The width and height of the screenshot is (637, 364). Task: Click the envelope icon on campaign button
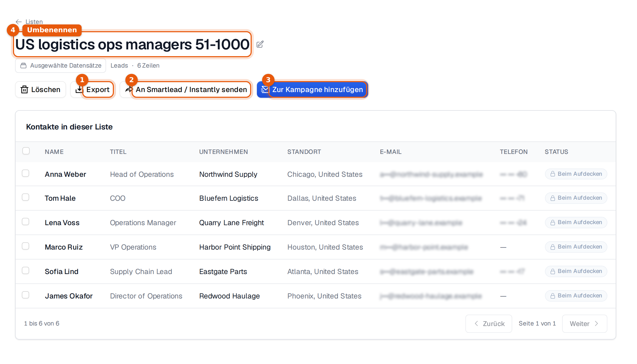pyautogui.click(x=265, y=89)
